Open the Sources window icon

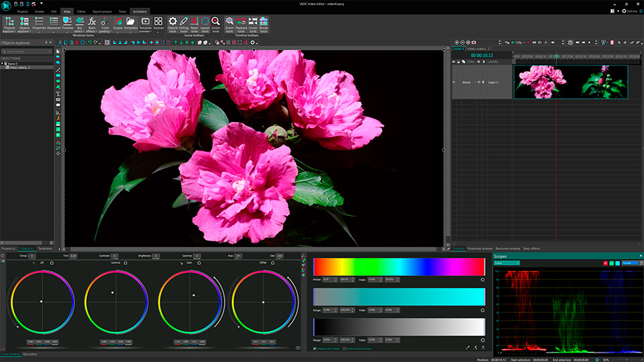click(x=158, y=24)
